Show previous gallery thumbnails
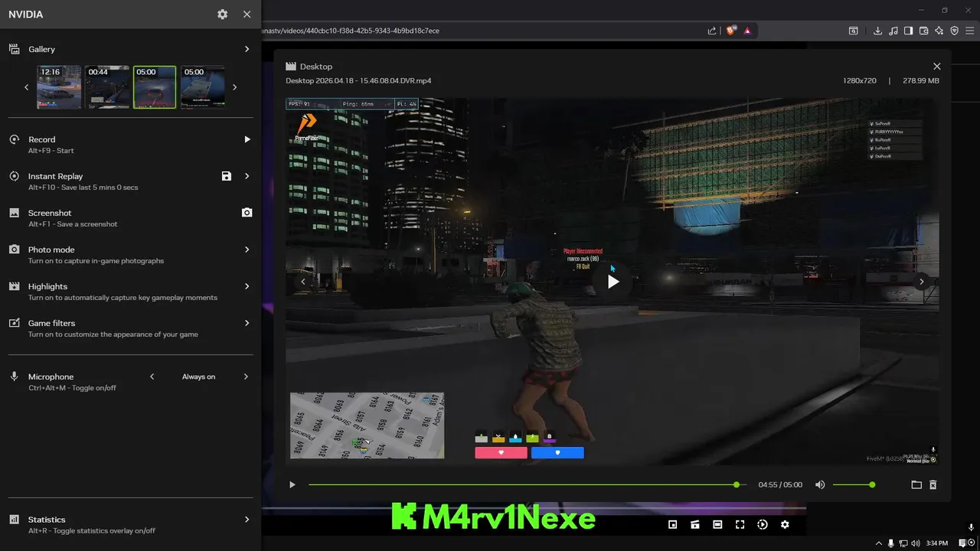Viewport: 980px width, 551px height. click(x=26, y=87)
